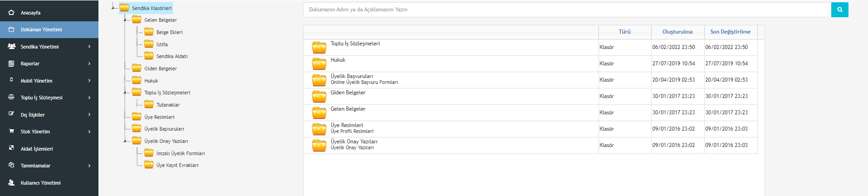
Task: Click the Hukuk folder icon in the list
Action: [x=319, y=64]
